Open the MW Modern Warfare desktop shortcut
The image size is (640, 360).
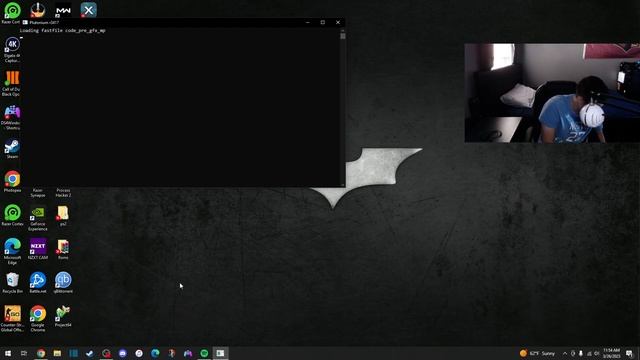point(63,10)
